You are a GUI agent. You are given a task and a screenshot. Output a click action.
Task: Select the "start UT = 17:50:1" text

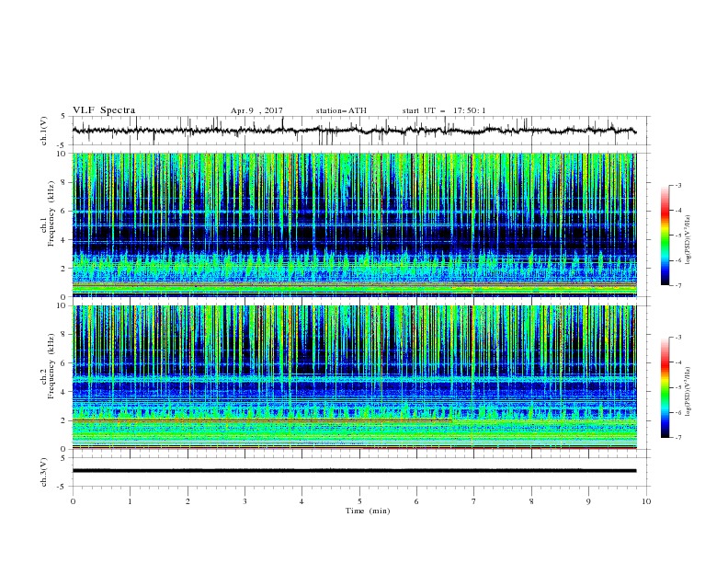tap(444, 110)
